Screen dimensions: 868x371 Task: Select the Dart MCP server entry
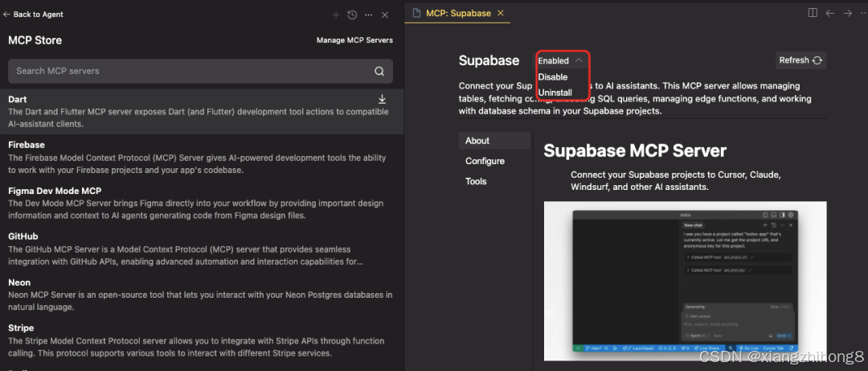coord(202,112)
